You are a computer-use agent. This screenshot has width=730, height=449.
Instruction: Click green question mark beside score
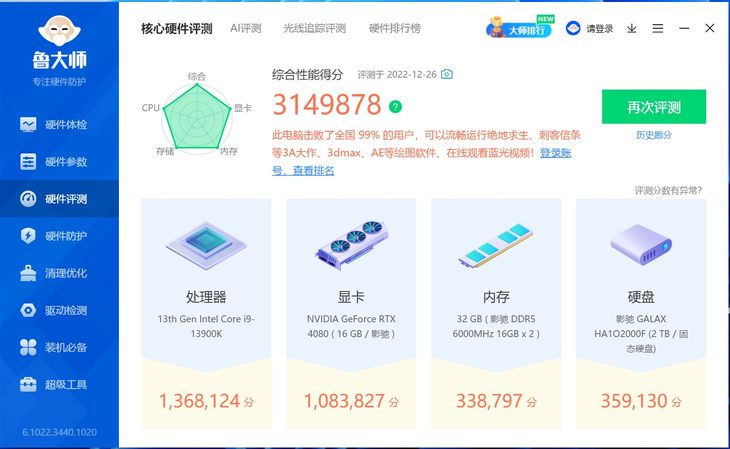(395, 107)
